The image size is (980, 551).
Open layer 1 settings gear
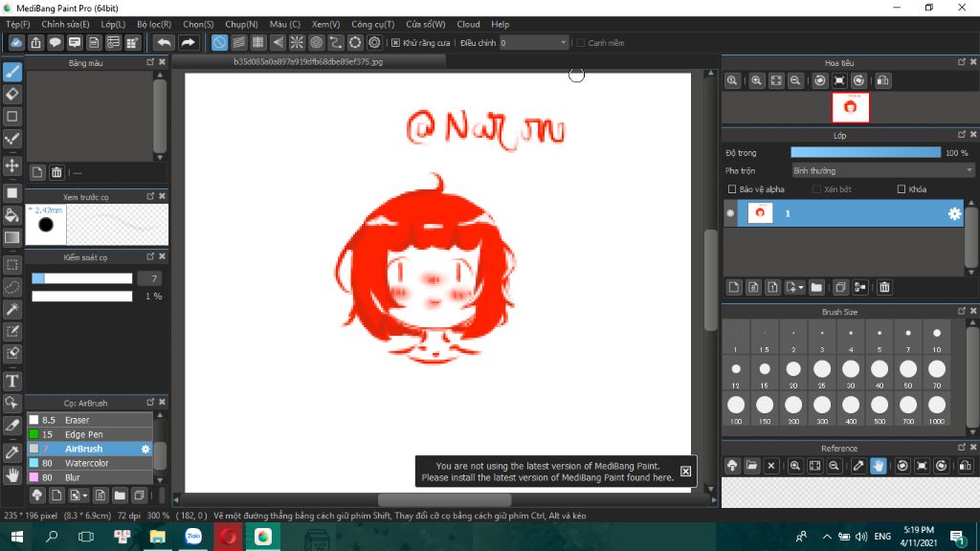pyautogui.click(x=954, y=213)
